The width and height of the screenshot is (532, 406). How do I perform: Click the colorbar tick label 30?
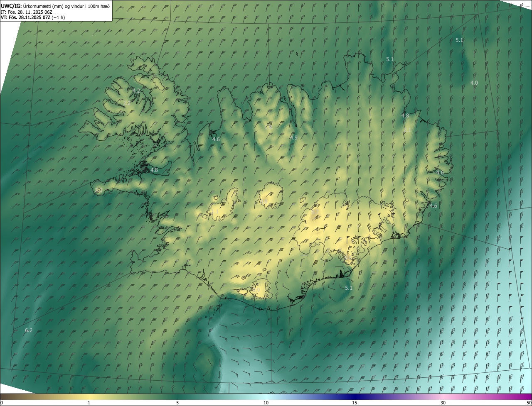click(x=443, y=403)
